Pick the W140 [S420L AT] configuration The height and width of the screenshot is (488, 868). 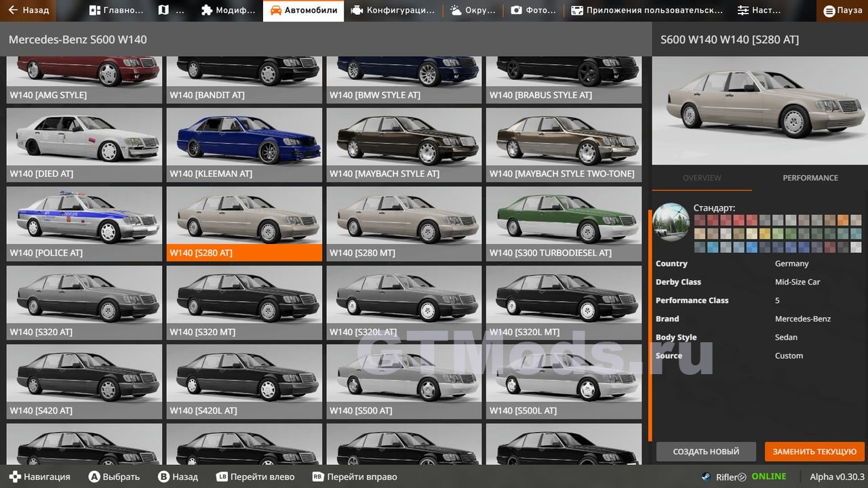coord(244,382)
